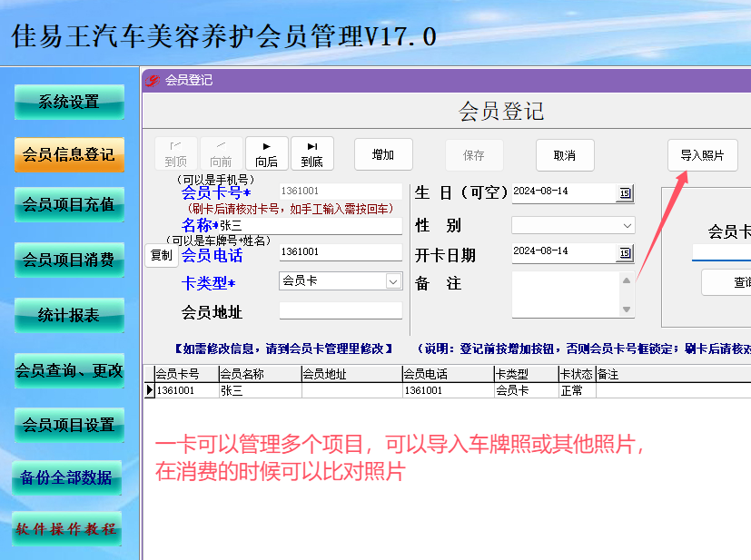Click the 复制 button beside 会员电话

click(x=162, y=255)
